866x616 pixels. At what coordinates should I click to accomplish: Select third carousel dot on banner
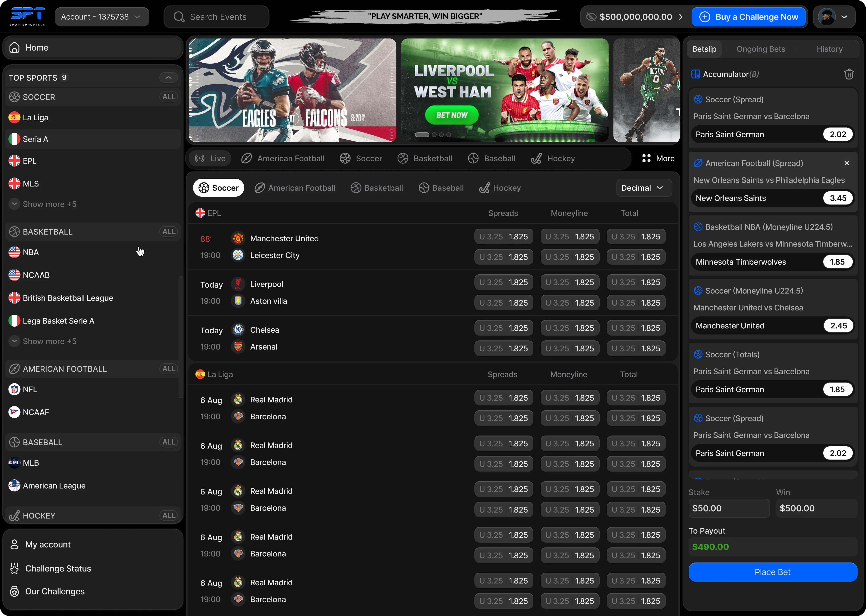pyautogui.click(x=441, y=135)
